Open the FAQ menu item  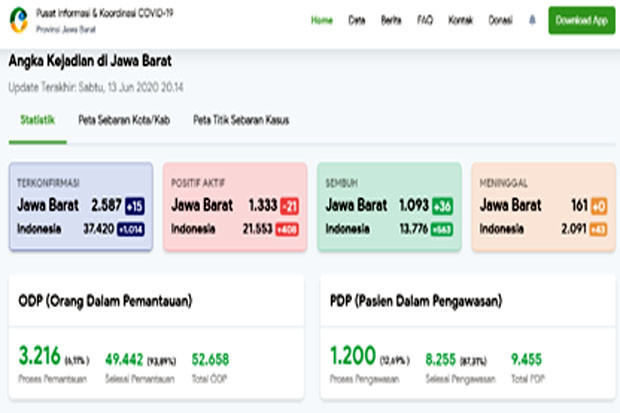click(425, 20)
